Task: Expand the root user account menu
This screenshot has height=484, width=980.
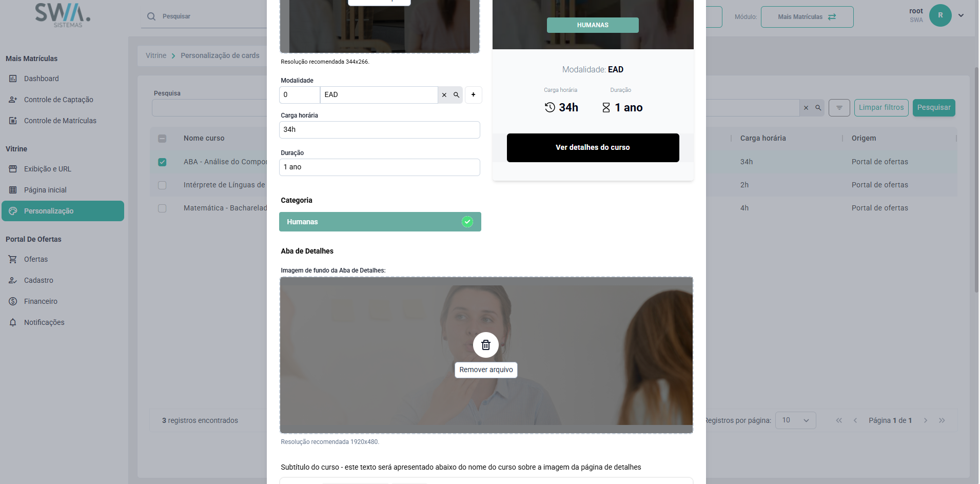Action: coord(961,15)
